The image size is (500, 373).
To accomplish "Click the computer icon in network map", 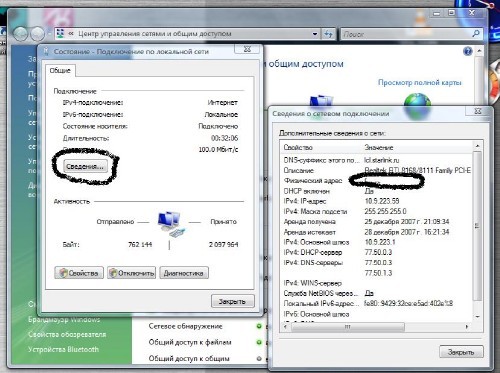I will click(321, 101).
